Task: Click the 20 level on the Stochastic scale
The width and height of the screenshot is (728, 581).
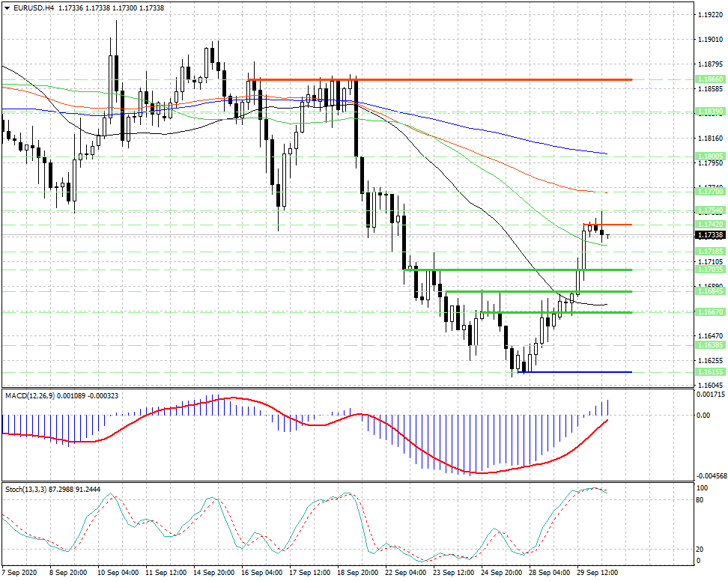Action: pyautogui.click(x=700, y=550)
